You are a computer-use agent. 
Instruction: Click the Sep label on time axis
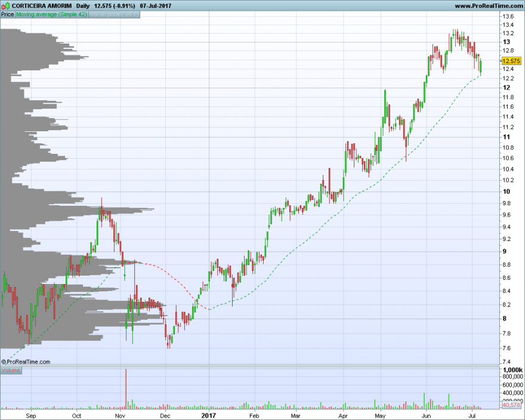[31, 416]
